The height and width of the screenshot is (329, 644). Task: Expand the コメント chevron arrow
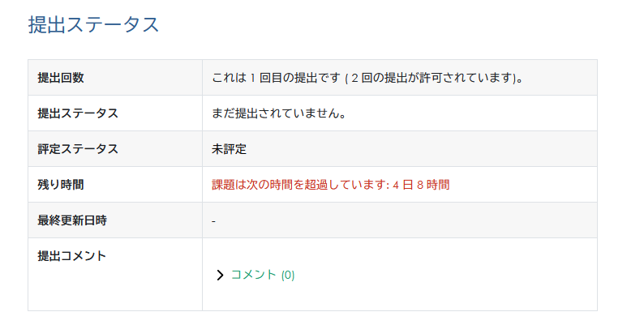220,276
